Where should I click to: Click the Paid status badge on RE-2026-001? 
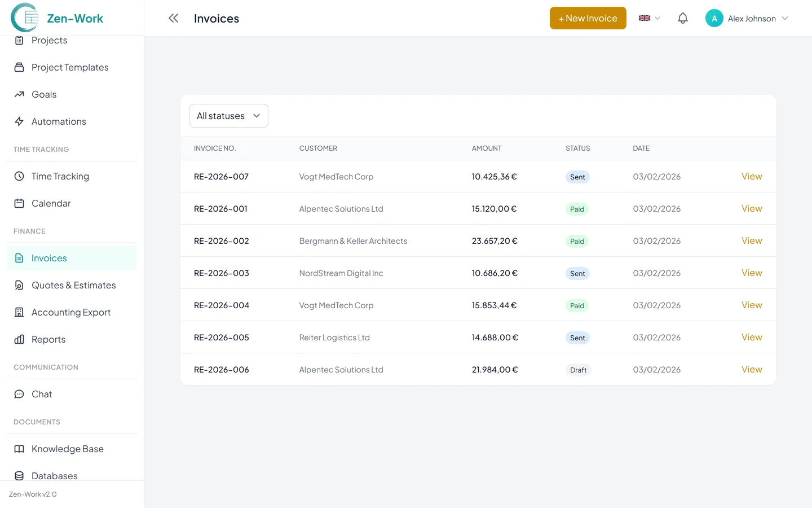[577, 208]
